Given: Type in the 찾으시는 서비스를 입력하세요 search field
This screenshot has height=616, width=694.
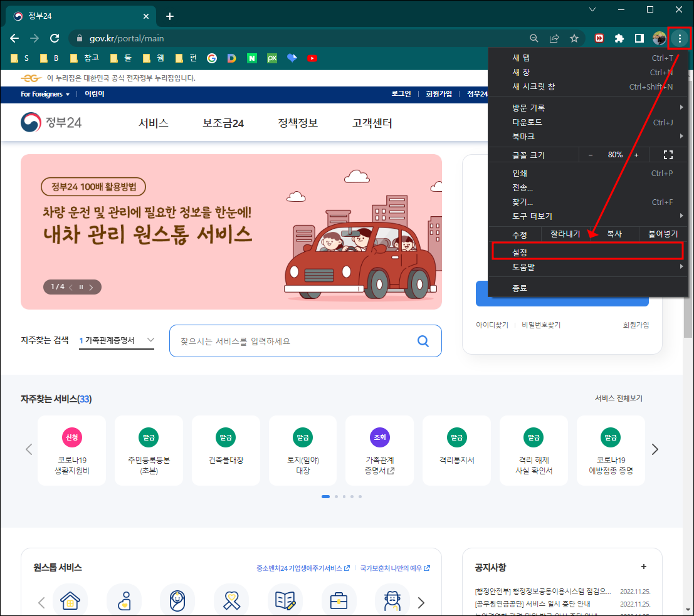Looking at the screenshot, I should click(x=295, y=340).
